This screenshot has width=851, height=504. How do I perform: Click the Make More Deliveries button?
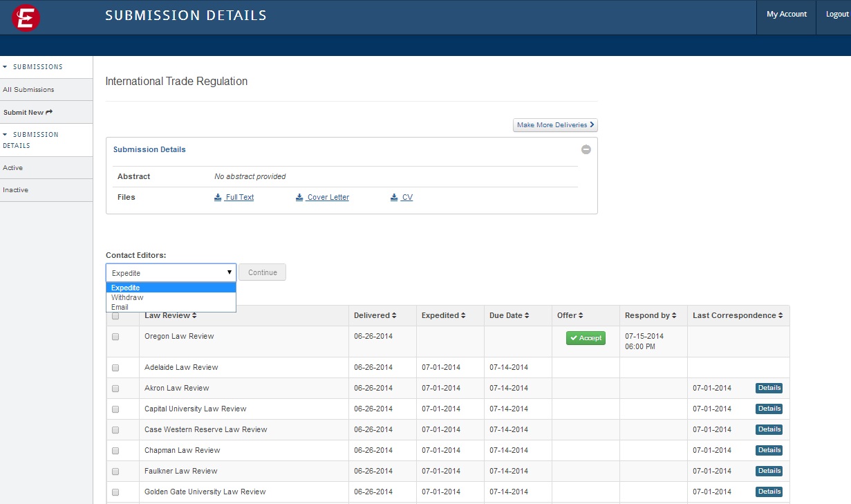point(555,125)
